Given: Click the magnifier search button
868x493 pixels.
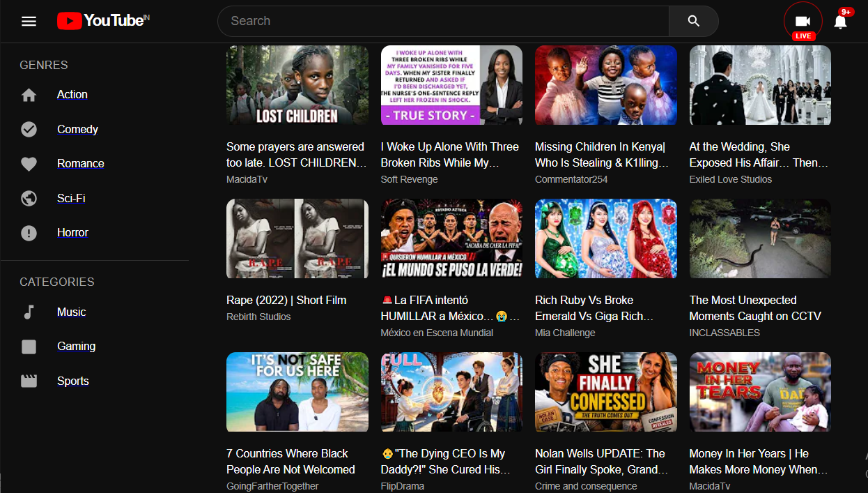Looking at the screenshot, I should (x=693, y=21).
